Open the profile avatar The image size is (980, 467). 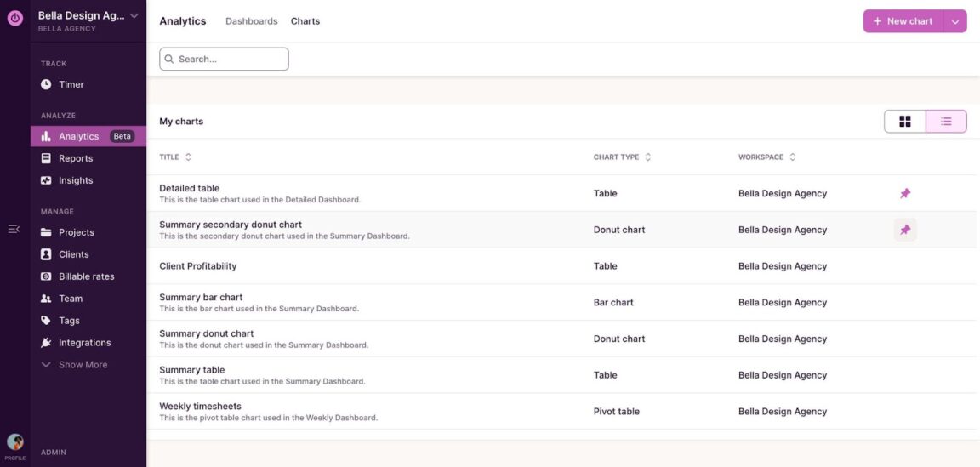coord(15,442)
